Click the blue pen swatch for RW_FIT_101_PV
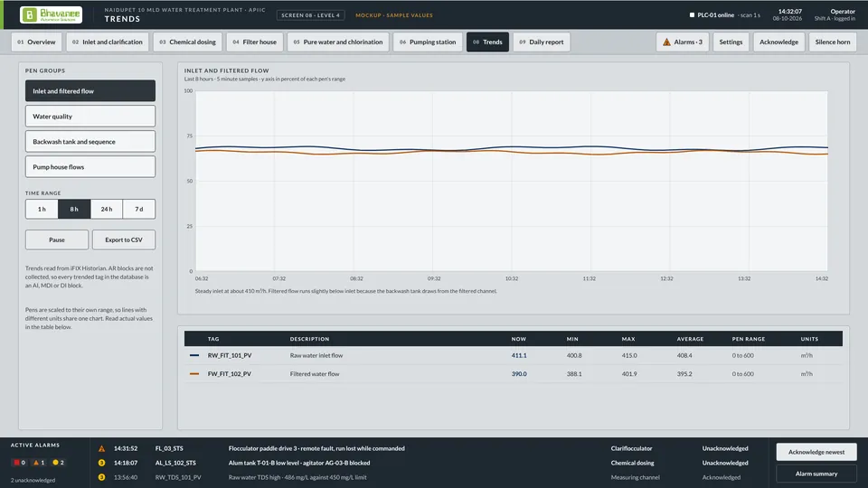This screenshot has width=868, height=488. [x=194, y=355]
